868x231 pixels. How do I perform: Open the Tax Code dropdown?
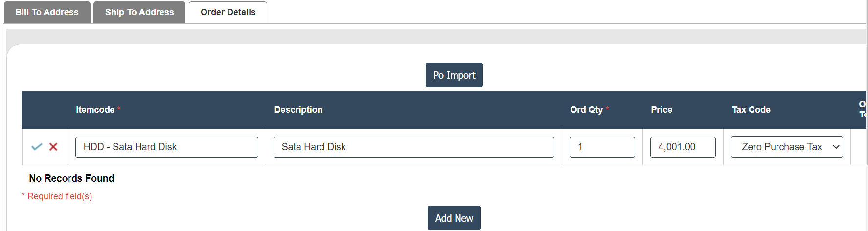(x=786, y=147)
